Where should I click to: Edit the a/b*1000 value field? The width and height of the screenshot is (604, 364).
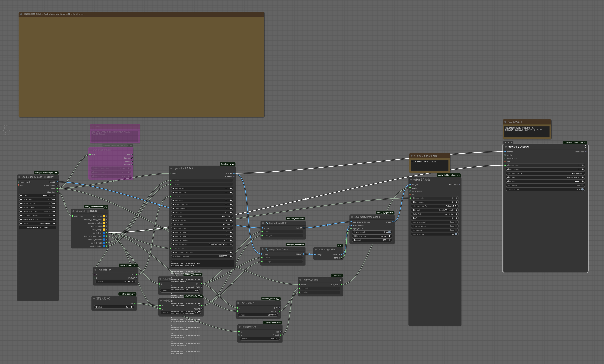(258, 315)
